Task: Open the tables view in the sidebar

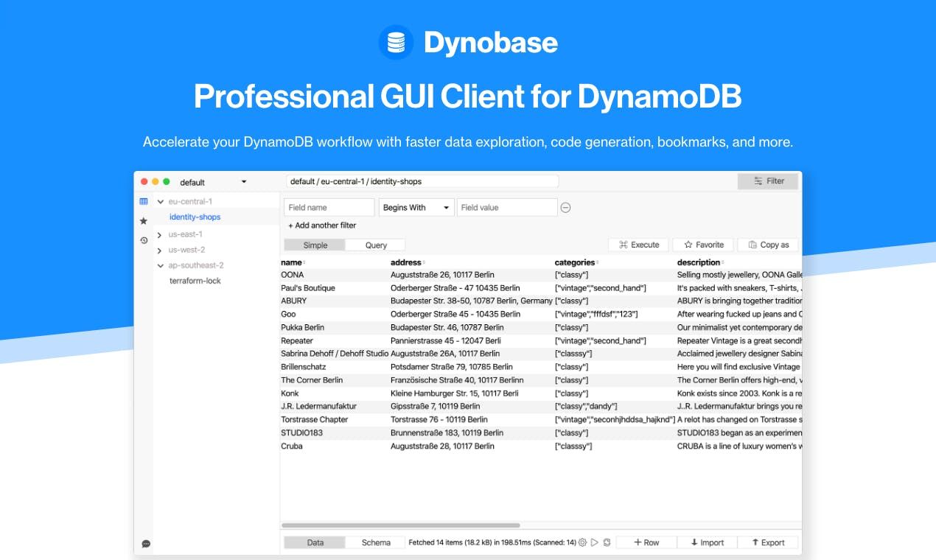Action: click(144, 200)
